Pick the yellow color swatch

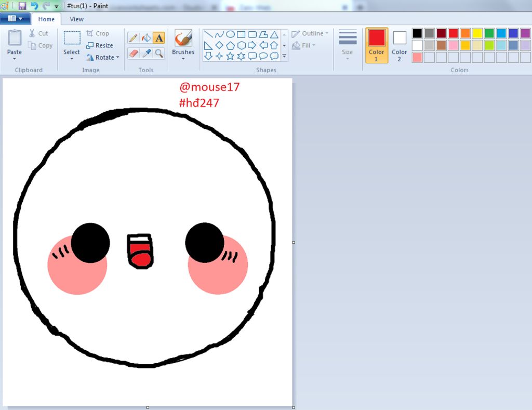477,33
